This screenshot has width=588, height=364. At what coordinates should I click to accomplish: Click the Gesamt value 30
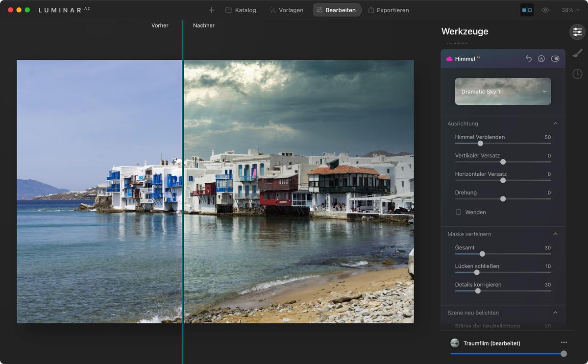(548, 248)
